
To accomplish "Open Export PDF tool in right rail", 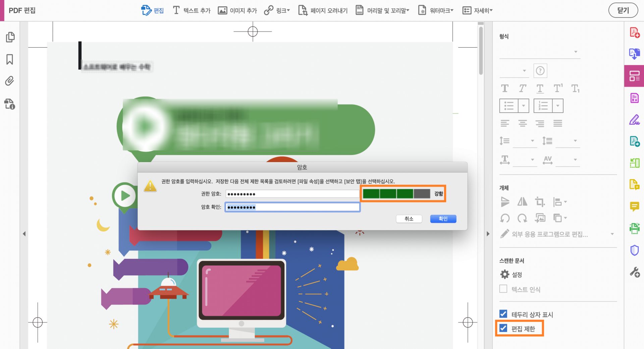I will point(634,54).
